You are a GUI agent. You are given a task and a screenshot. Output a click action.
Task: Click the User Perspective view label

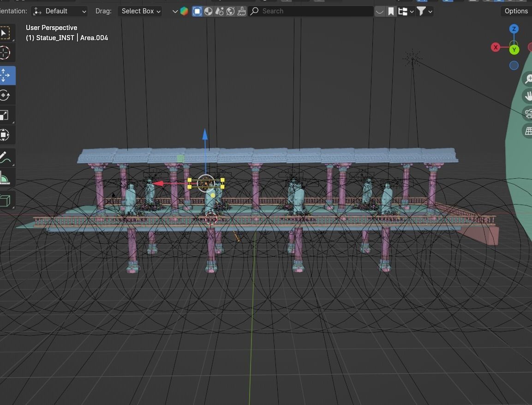tap(52, 28)
